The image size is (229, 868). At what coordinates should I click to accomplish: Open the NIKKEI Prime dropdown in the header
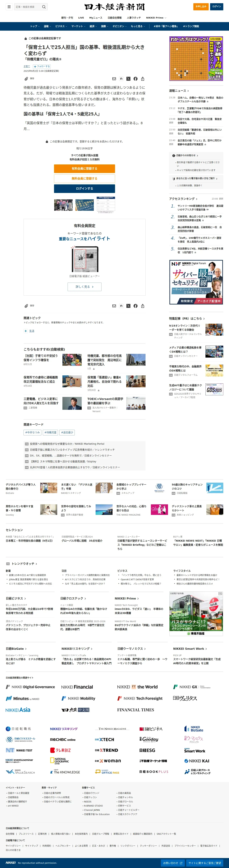coord(156,17)
